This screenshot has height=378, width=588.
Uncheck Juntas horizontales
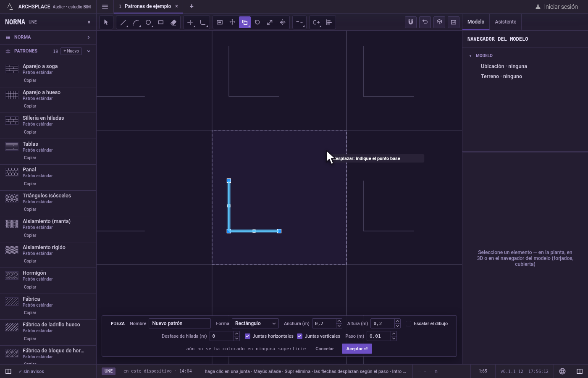click(x=247, y=336)
